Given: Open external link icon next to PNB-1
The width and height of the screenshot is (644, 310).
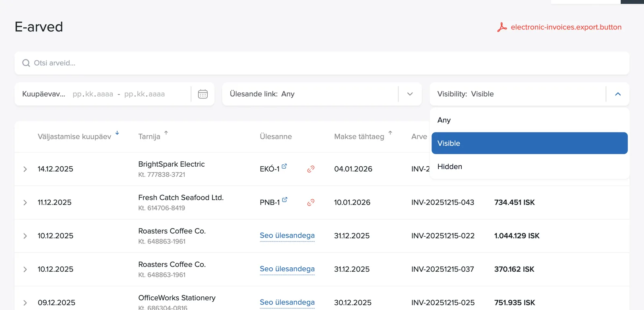Looking at the screenshot, I should pos(285,199).
